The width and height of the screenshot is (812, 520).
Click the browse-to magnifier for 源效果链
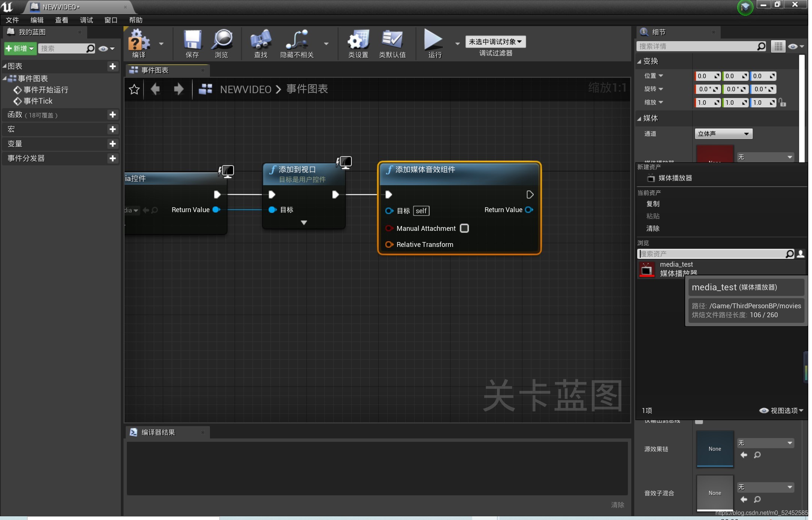[757, 455]
